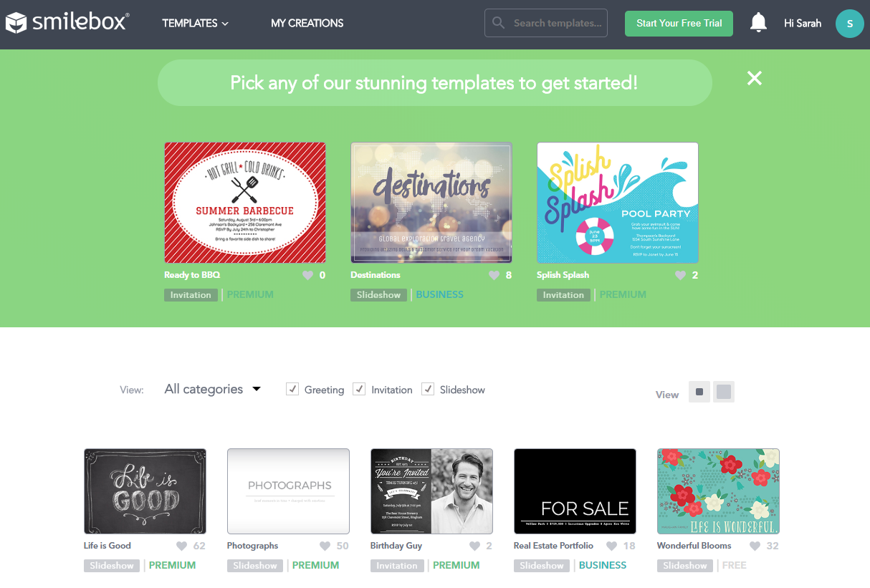870x588 pixels.
Task: Focus the Search templates field
Action: pyautogui.click(x=546, y=23)
